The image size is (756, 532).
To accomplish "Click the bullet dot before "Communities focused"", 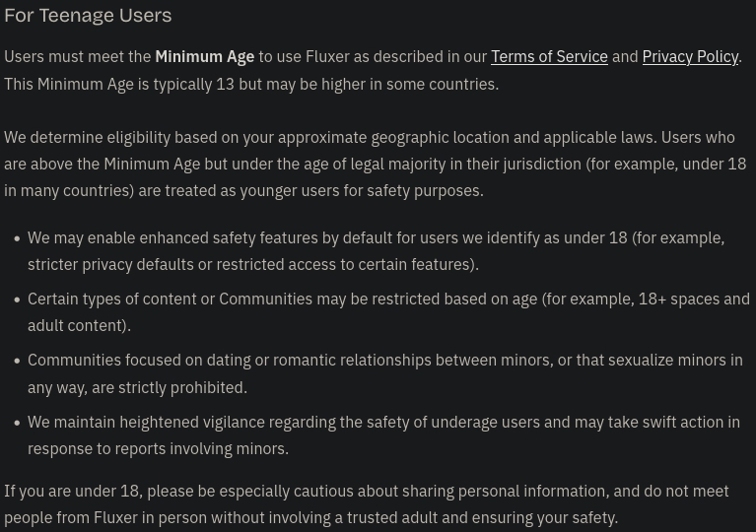I will (x=17, y=361).
